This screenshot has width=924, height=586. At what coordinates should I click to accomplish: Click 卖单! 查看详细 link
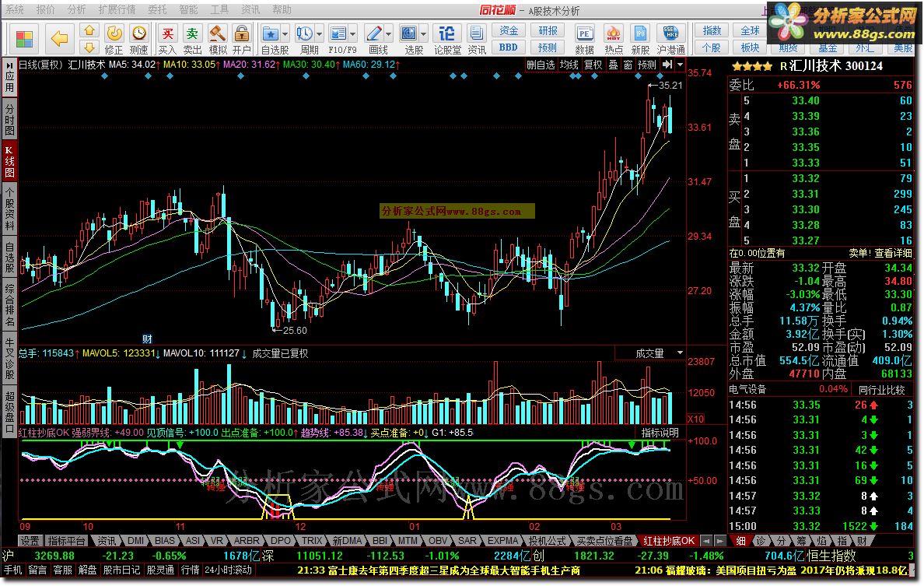(x=880, y=253)
